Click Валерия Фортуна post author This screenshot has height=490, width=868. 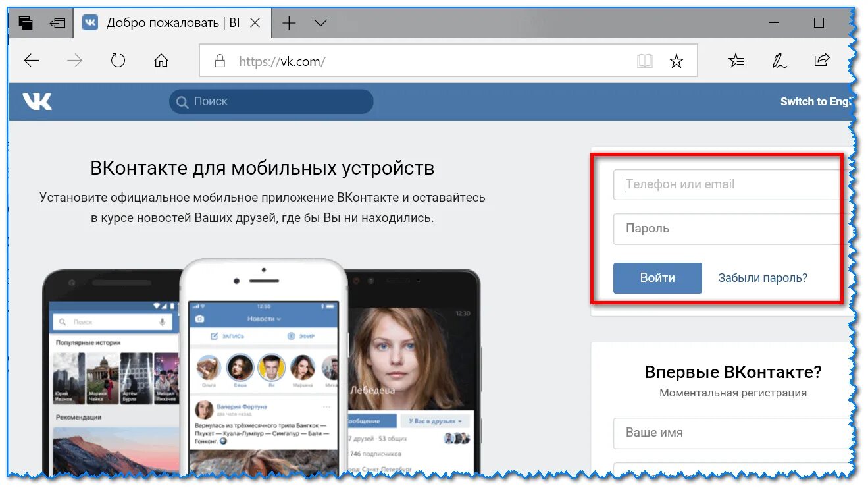coord(242,406)
